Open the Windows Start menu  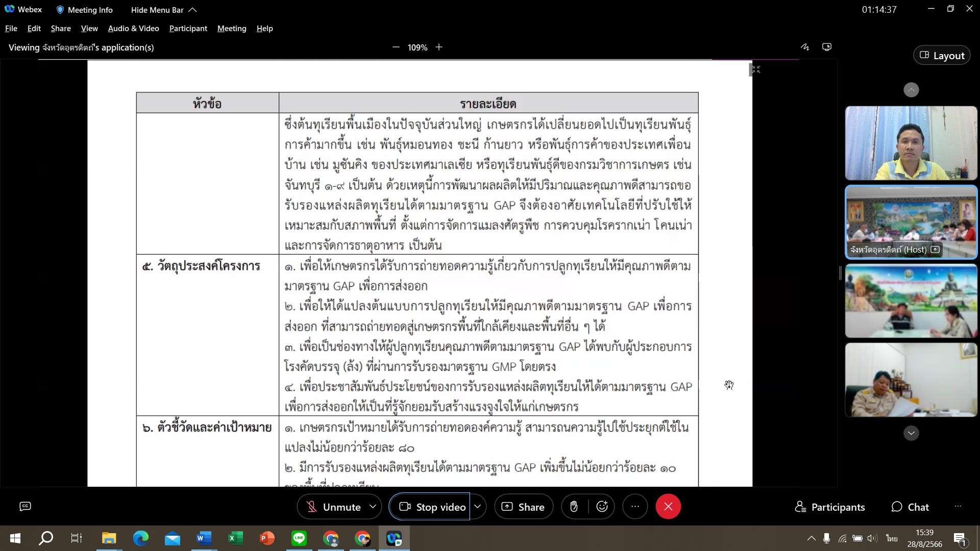15,538
